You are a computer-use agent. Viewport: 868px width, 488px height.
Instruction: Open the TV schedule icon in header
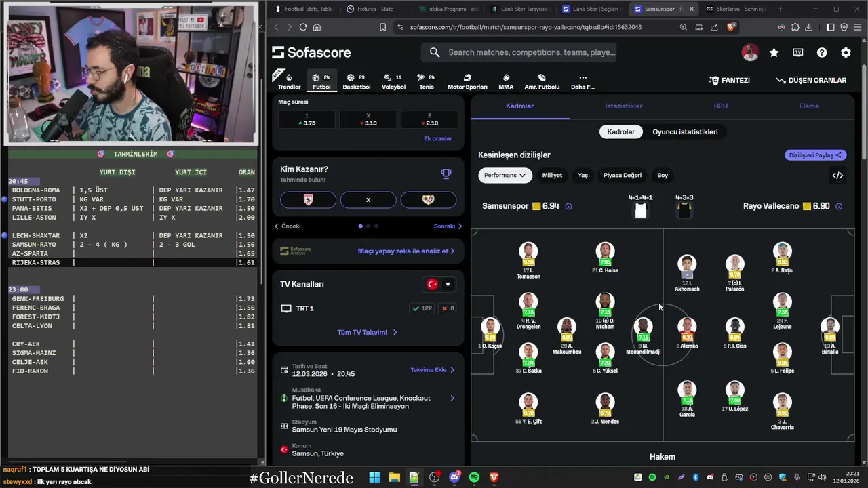click(798, 52)
